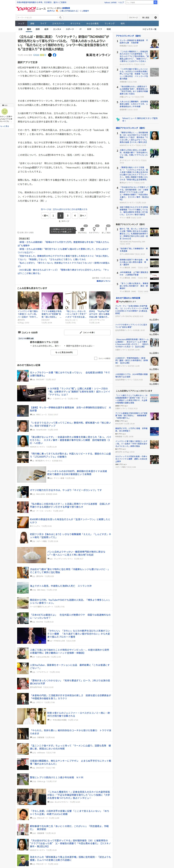Open the エキスパート navigation tab
This screenshot has height=868, width=174.
click(x=58, y=24)
